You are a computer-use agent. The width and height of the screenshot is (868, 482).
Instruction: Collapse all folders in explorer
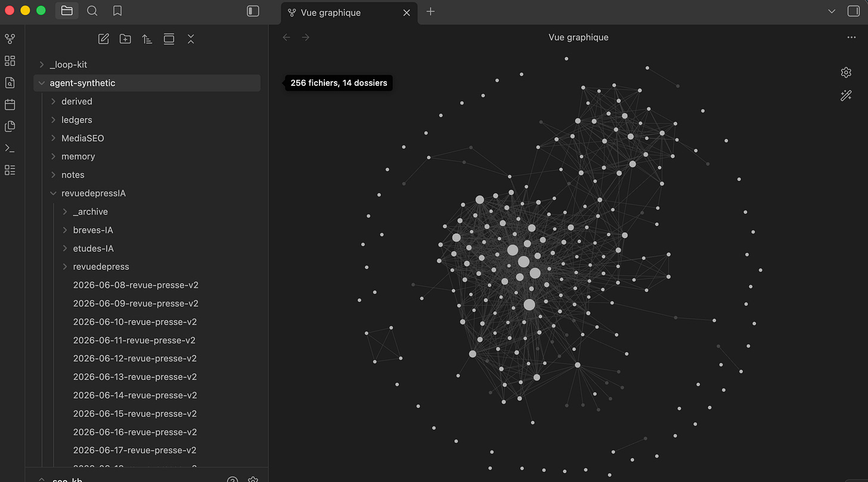pyautogui.click(x=191, y=39)
